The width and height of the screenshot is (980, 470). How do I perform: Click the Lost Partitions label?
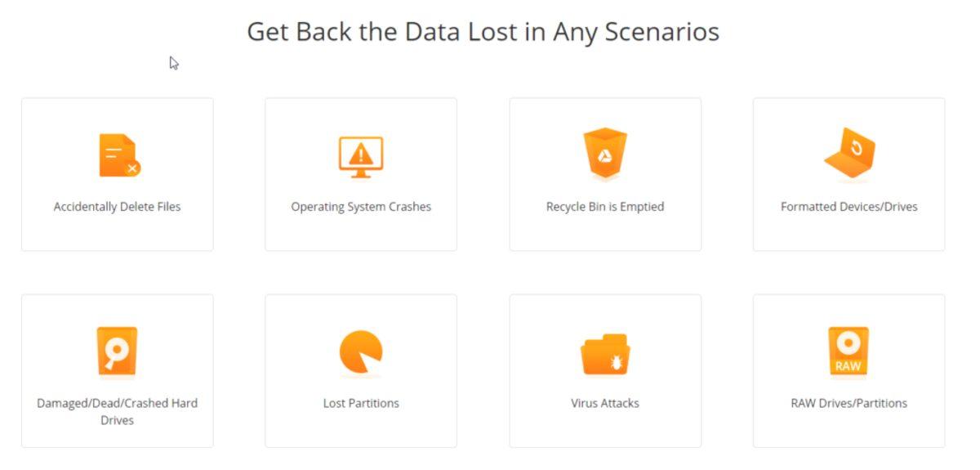click(x=361, y=403)
